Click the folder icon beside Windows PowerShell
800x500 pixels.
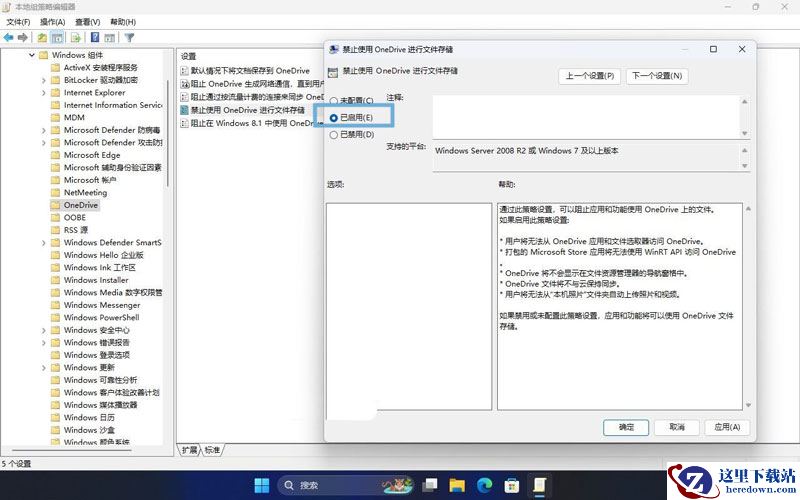click(56, 317)
